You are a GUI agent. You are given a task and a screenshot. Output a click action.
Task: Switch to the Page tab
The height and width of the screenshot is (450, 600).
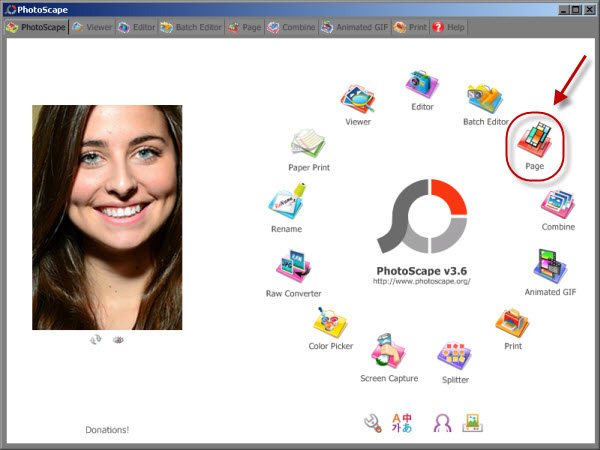pyautogui.click(x=245, y=28)
